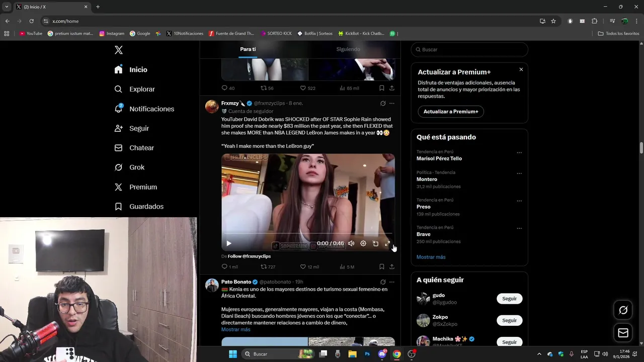Open Chrome tab search dropdown
The image size is (644, 362).
click(x=7, y=7)
